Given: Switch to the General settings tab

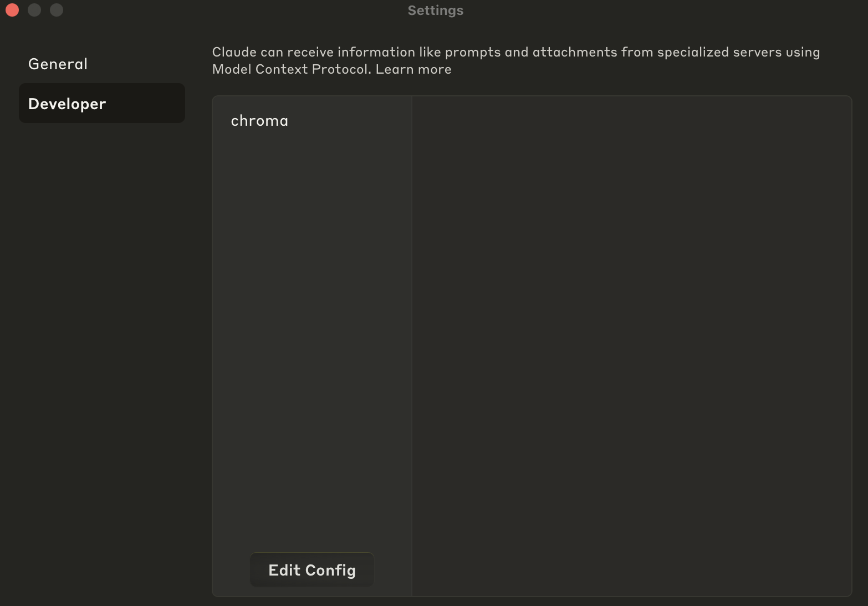Looking at the screenshot, I should pos(57,64).
